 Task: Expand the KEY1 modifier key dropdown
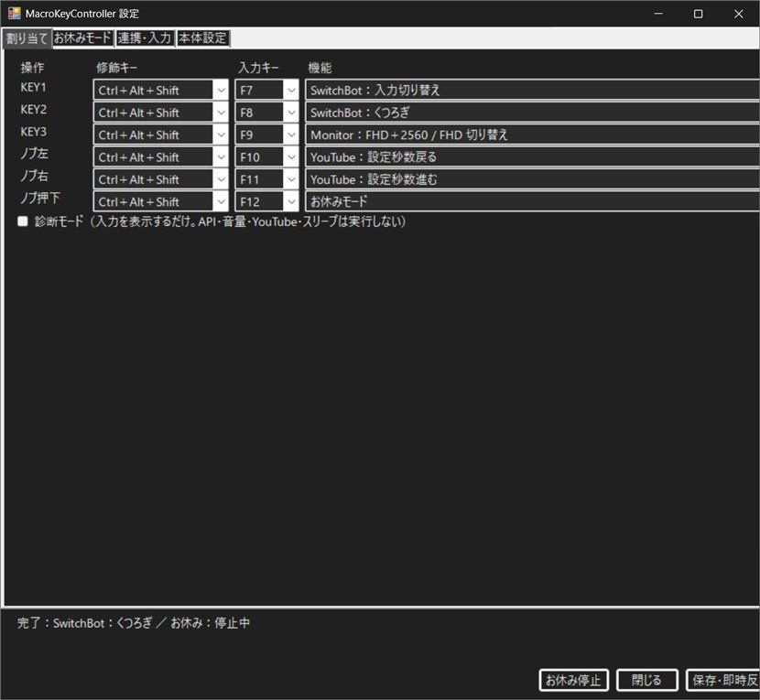221,90
